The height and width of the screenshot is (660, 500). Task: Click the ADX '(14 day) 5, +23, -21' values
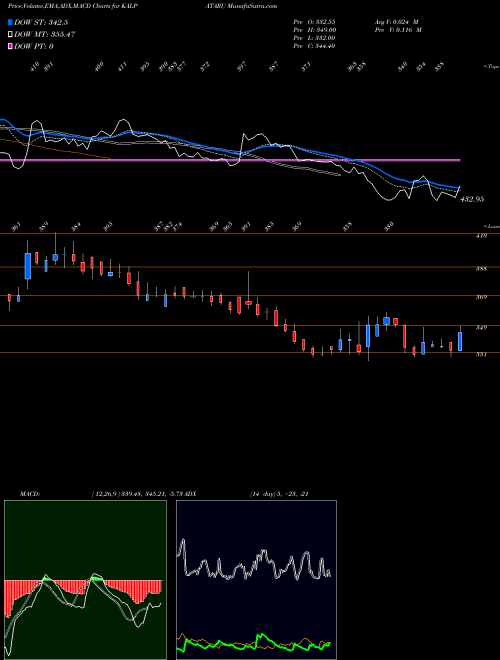pyautogui.click(x=279, y=494)
